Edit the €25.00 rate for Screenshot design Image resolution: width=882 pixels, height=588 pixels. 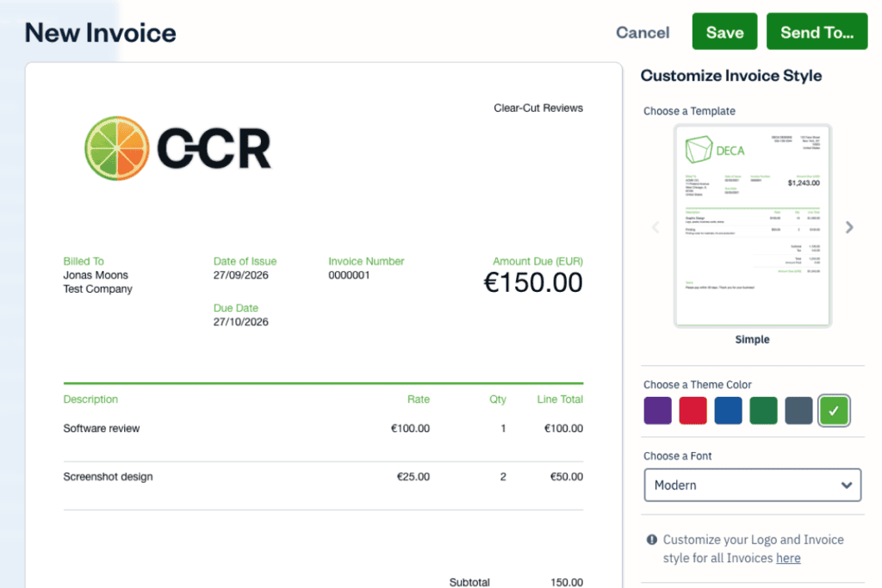point(413,477)
